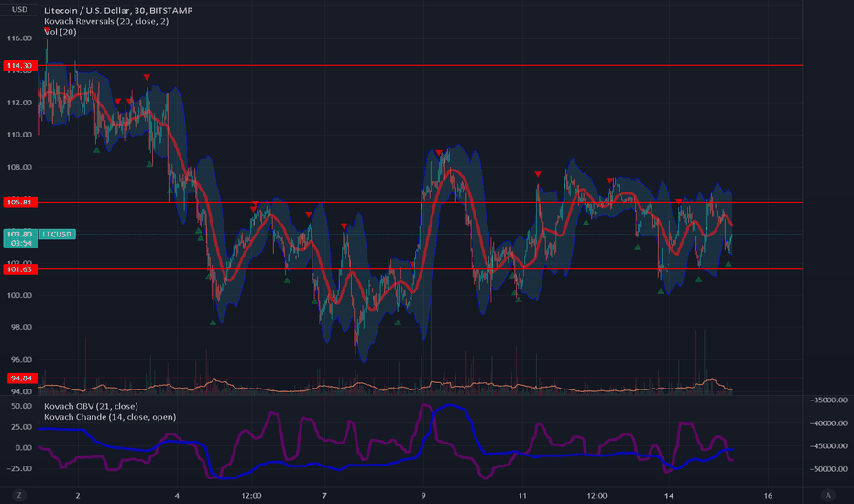Click the 112.00 price axis label
Viewport: 854px width, 504px height.
tap(19, 103)
